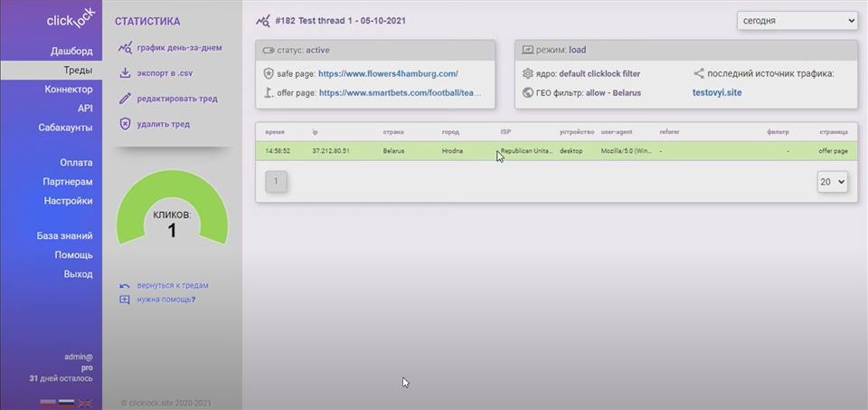Click the export to .csv download icon
The height and width of the screenshot is (410, 868).
125,73
